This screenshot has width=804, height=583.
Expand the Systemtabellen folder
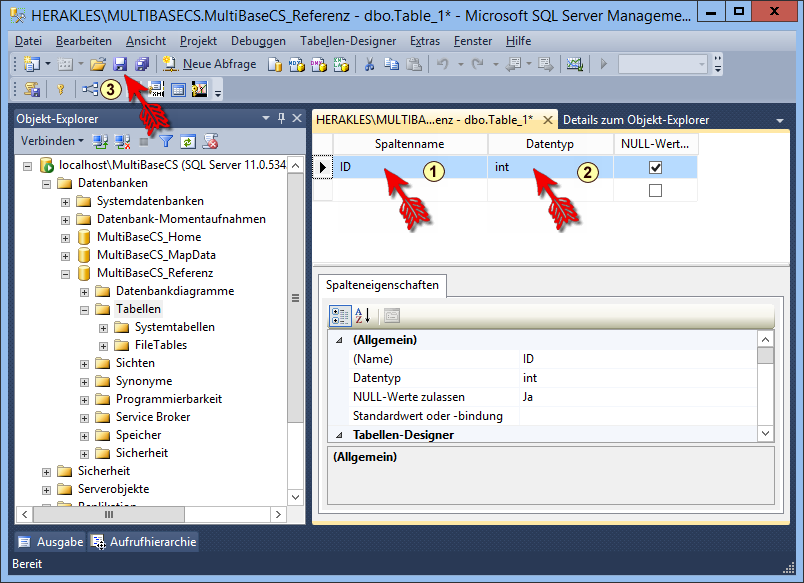point(104,327)
